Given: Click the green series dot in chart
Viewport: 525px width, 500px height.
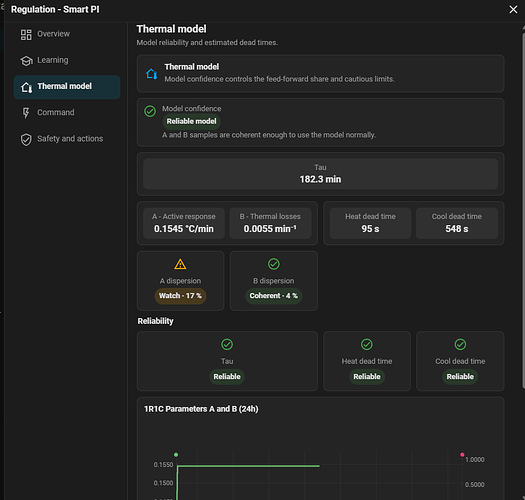Looking at the screenshot, I should click(176, 455).
